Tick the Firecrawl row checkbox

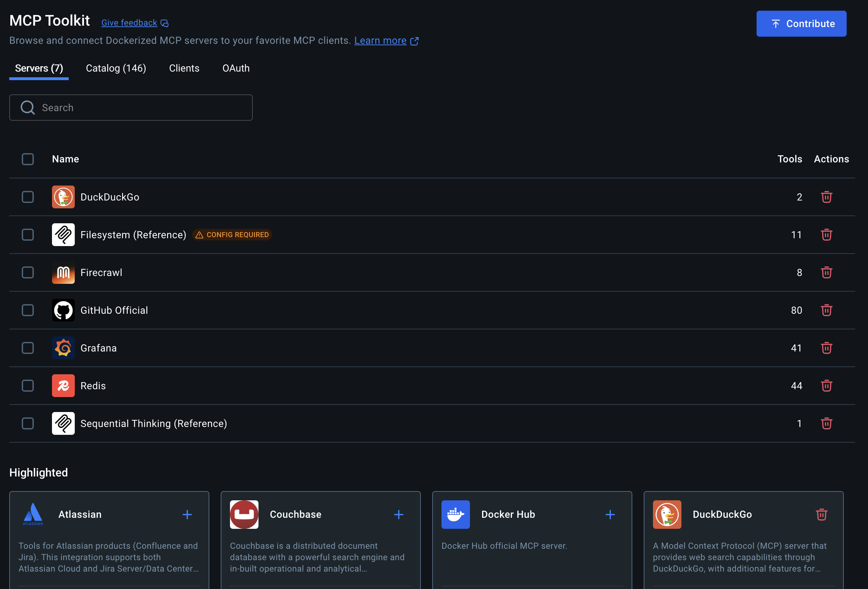coord(28,272)
